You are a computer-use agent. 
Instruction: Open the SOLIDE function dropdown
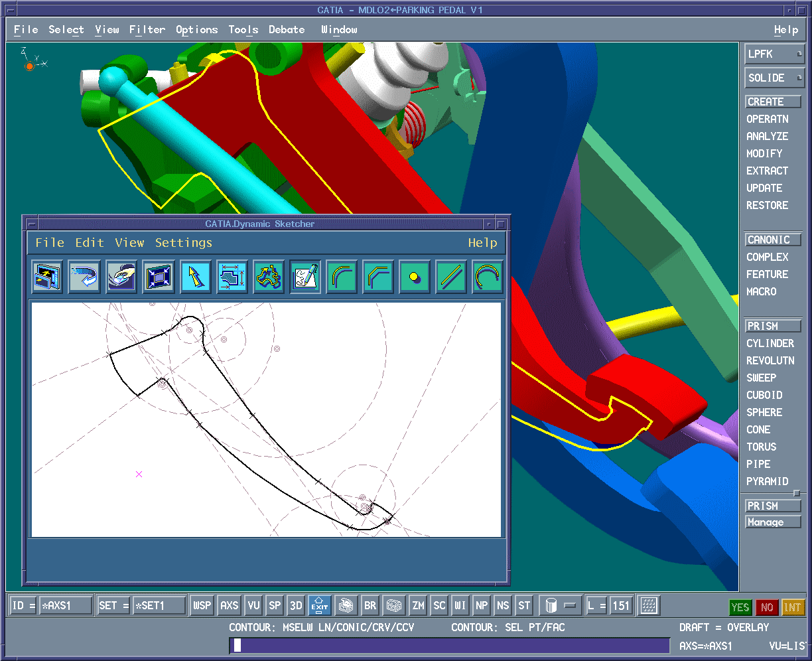coord(775,78)
